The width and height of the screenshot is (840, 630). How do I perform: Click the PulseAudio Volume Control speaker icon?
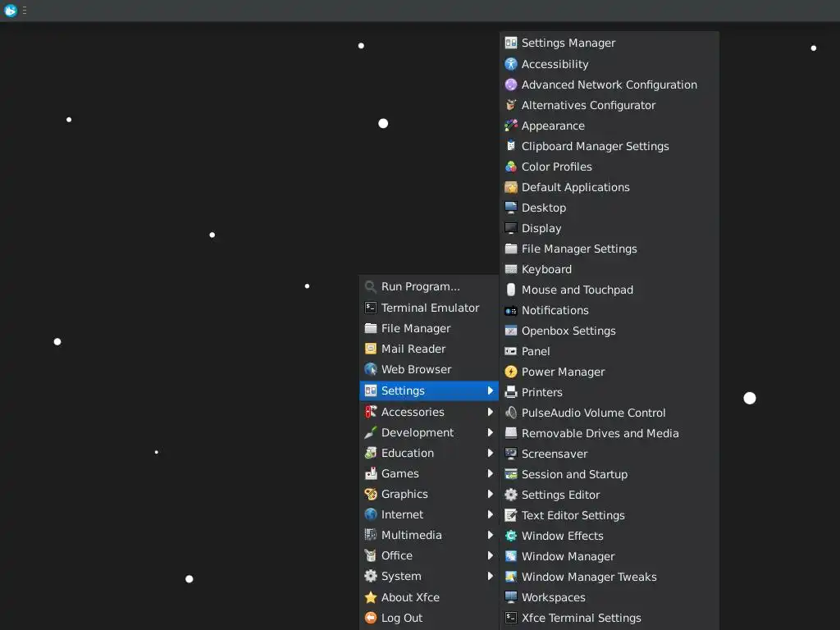[x=510, y=413]
